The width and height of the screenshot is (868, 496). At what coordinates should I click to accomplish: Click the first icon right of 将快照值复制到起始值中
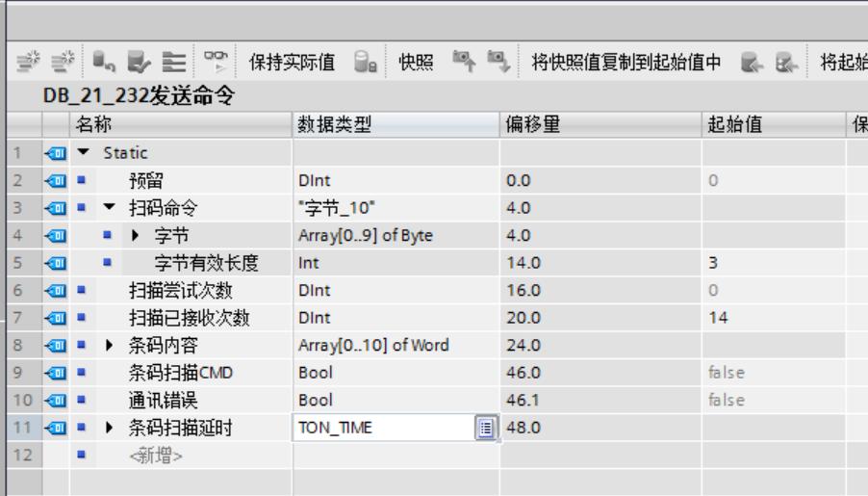752,62
